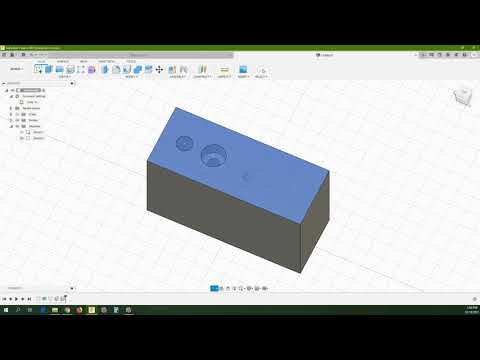
Task: Open Firefox from taskbar
Action: tap(79, 310)
